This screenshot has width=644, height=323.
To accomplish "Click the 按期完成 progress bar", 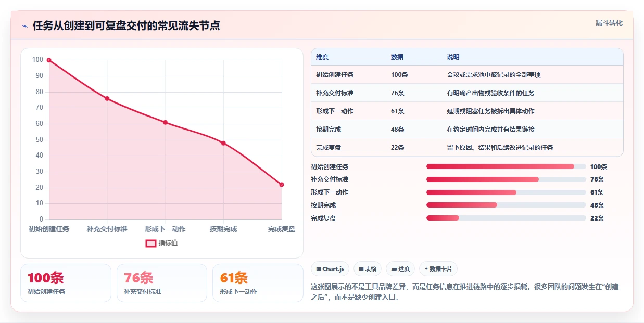I will pyautogui.click(x=506, y=205).
